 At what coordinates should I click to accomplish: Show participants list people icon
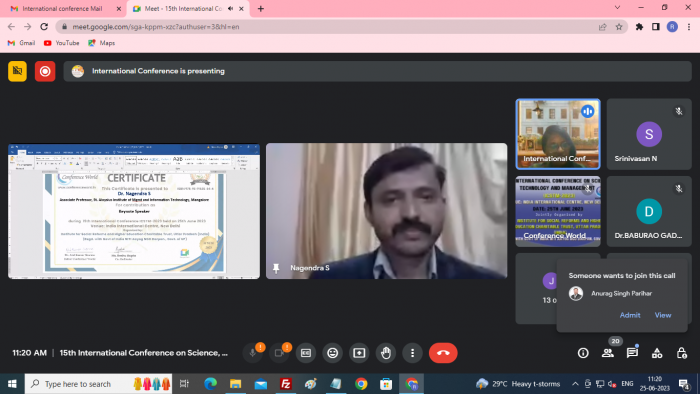coord(608,353)
